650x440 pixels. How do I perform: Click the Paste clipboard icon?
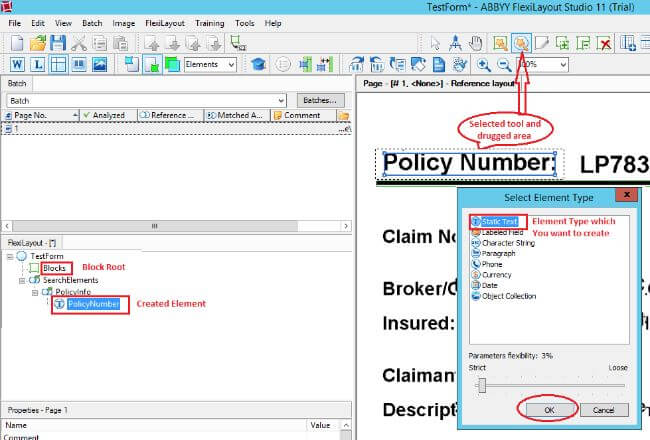(120, 43)
